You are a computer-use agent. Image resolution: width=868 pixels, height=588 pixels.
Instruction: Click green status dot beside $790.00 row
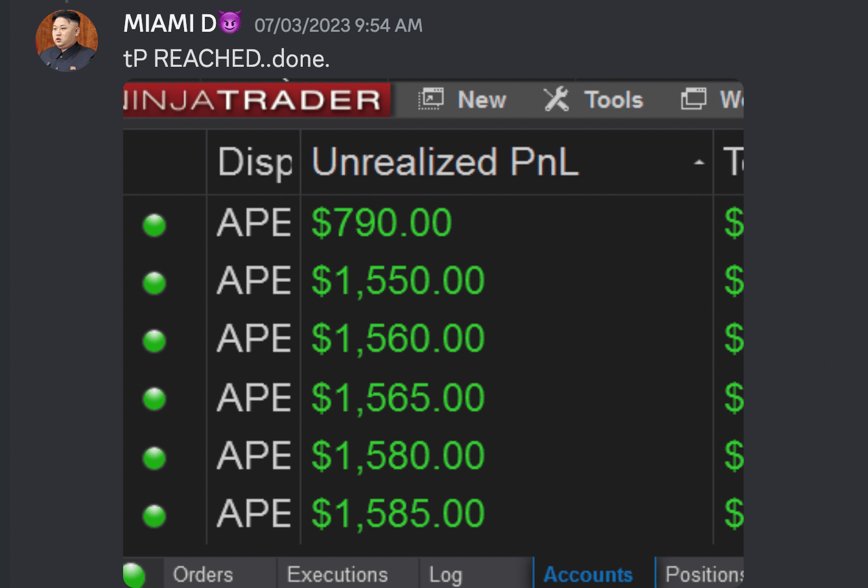coord(154,225)
